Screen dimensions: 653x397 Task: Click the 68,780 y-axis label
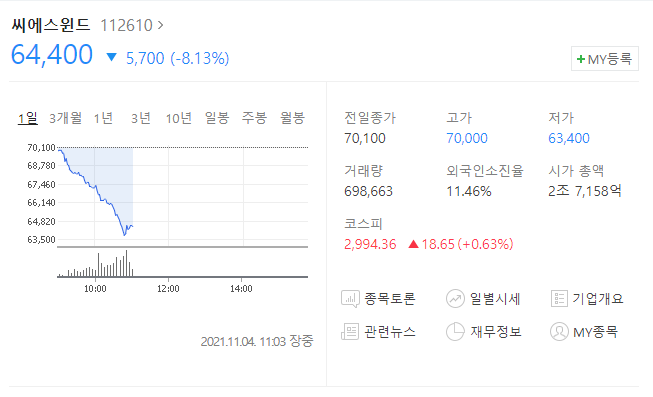(x=41, y=166)
